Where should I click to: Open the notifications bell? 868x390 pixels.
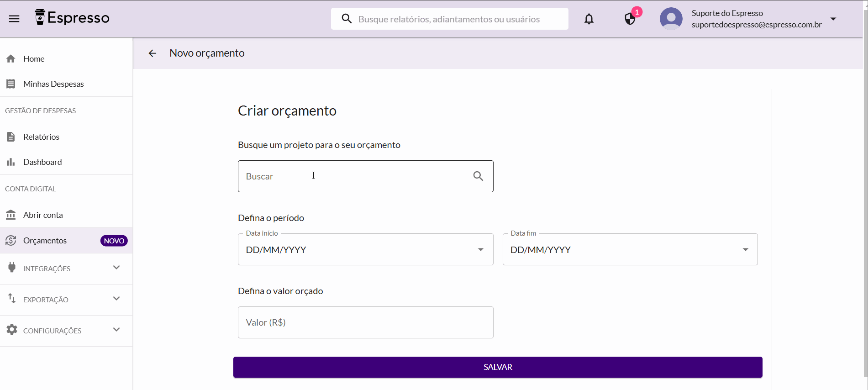point(589,19)
